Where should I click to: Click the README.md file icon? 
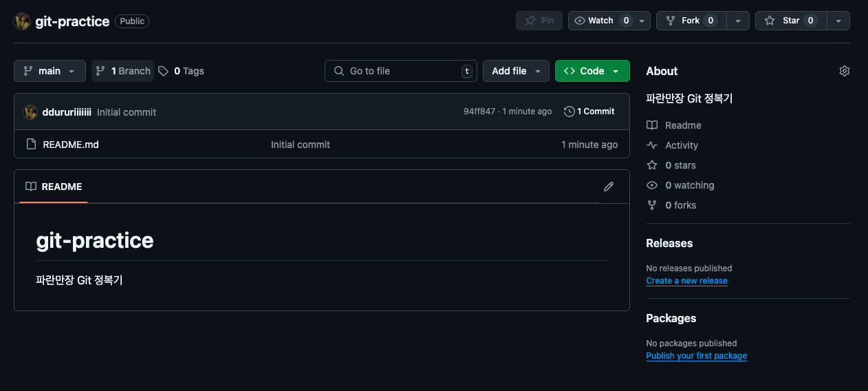click(31, 145)
